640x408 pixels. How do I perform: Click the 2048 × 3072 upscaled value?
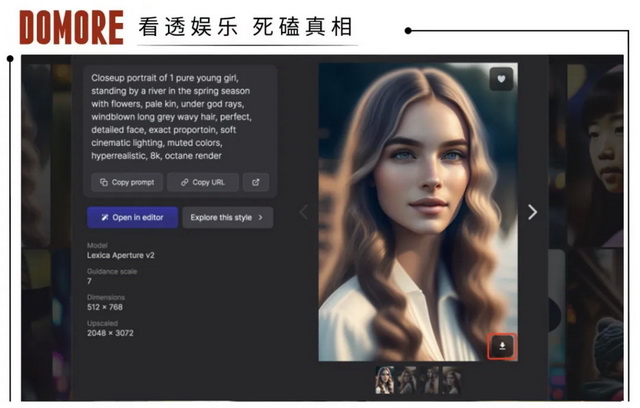point(112,331)
